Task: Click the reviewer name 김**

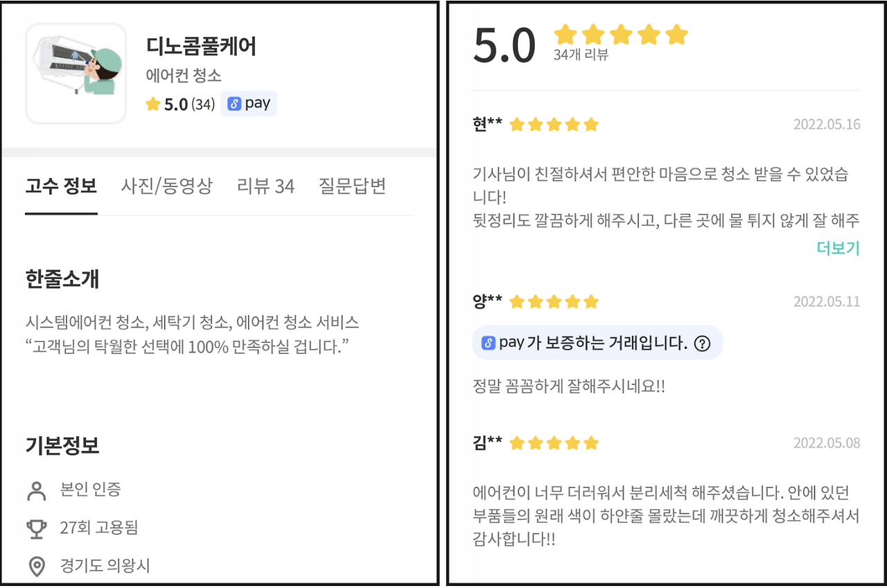Action: (x=486, y=443)
